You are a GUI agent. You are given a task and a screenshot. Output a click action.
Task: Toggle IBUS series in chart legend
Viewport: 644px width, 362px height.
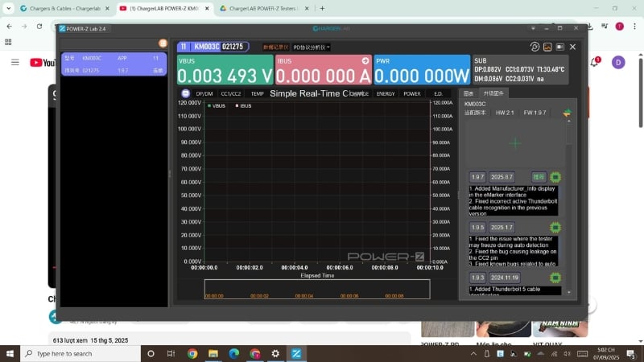click(x=243, y=106)
